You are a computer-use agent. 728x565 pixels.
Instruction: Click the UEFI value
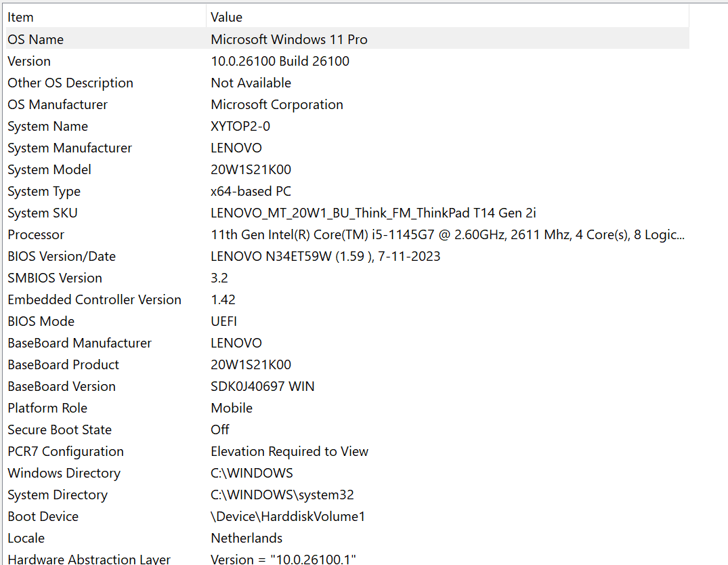click(x=223, y=322)
